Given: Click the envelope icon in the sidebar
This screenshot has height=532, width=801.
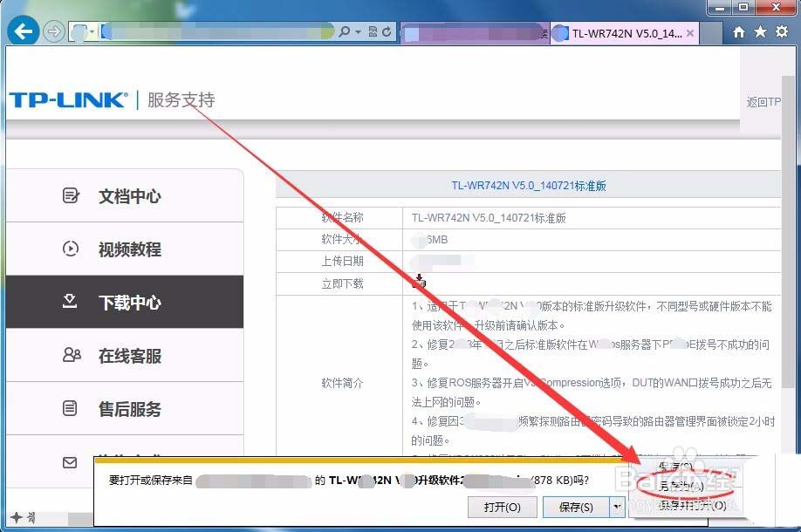Looking at the screenshot, I should click(70, 462).
